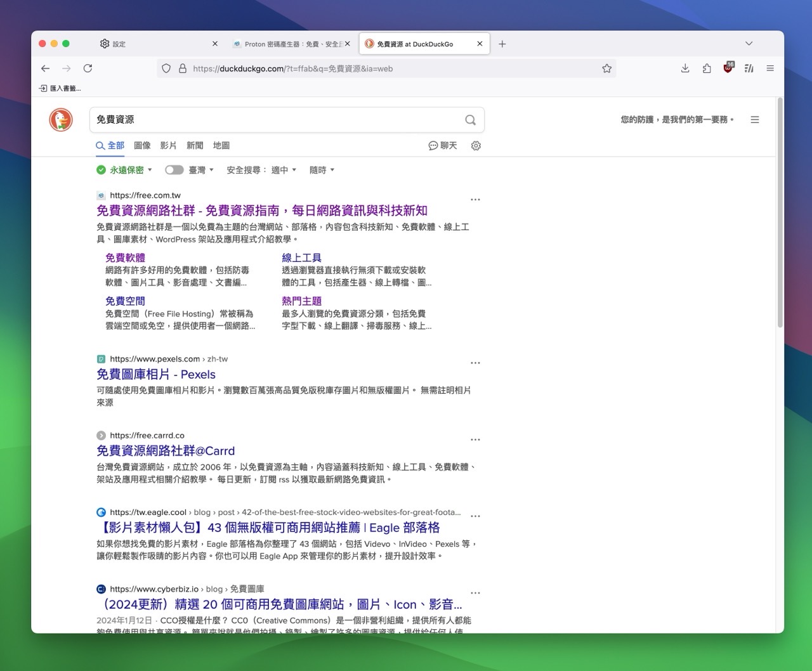Open more options for Eagle result
The height and width of the screenshot is (671, 812).
pos(475,517)
